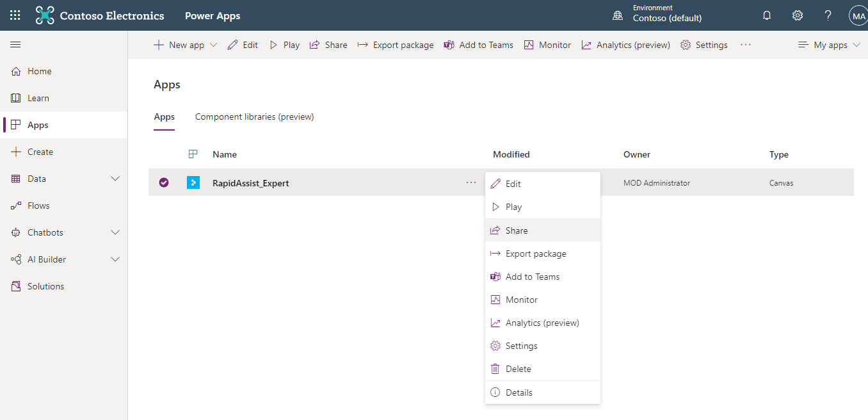Choose Details in the context menu

[x=543, y=392]
